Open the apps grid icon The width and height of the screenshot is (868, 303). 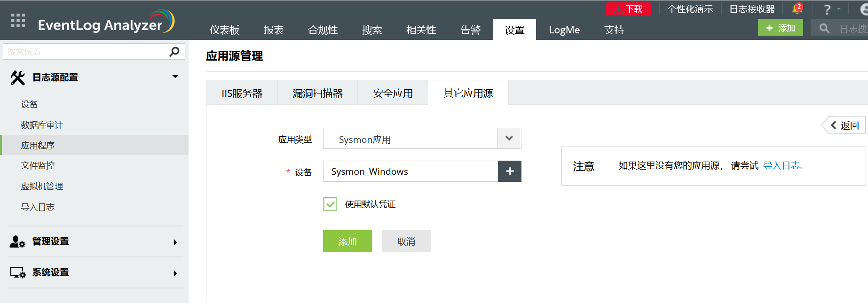(18, 21)
